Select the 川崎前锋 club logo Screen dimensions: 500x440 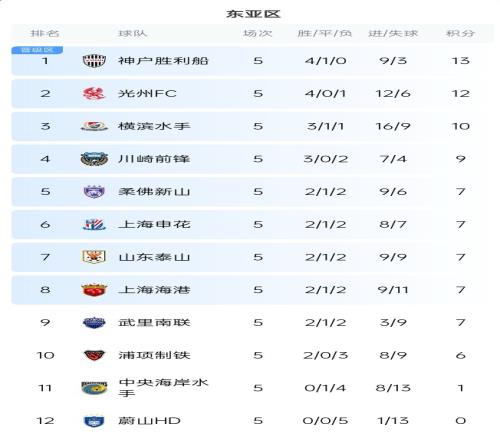(x=94, y=159)
